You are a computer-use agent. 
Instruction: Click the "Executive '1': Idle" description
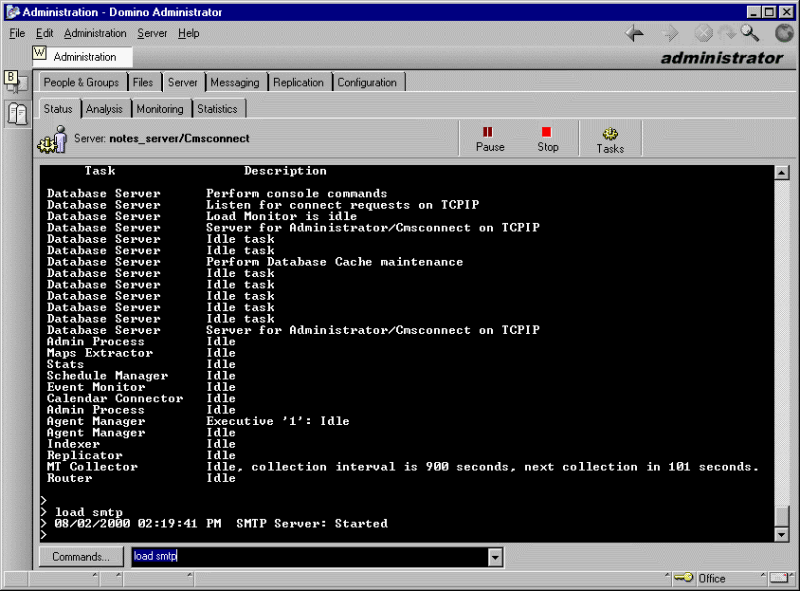tap(278, 421)
